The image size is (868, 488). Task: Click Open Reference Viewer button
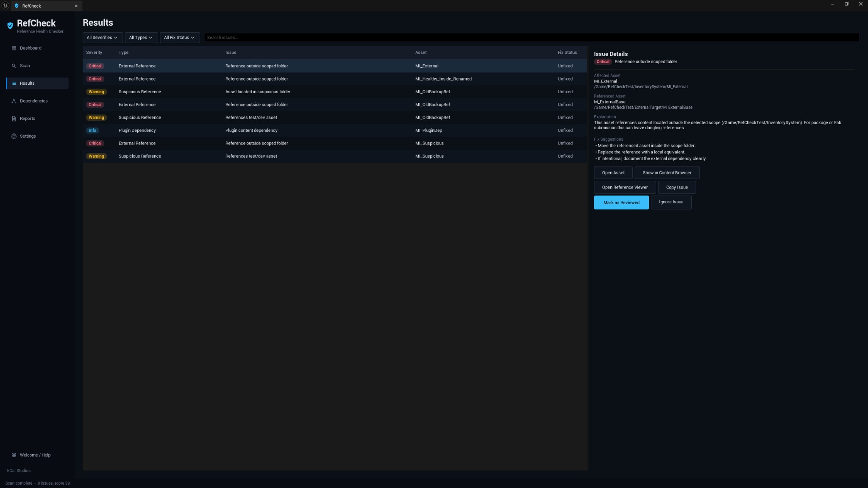tap(625, 187)
